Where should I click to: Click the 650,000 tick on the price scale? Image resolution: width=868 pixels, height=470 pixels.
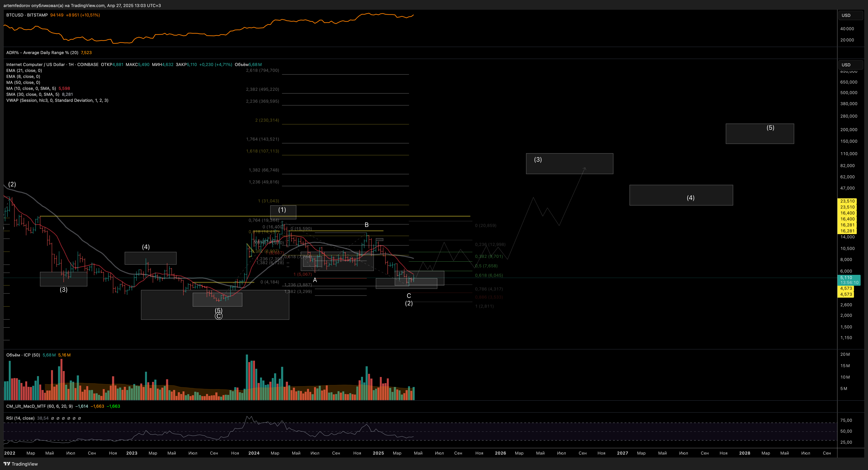(849, 82)
